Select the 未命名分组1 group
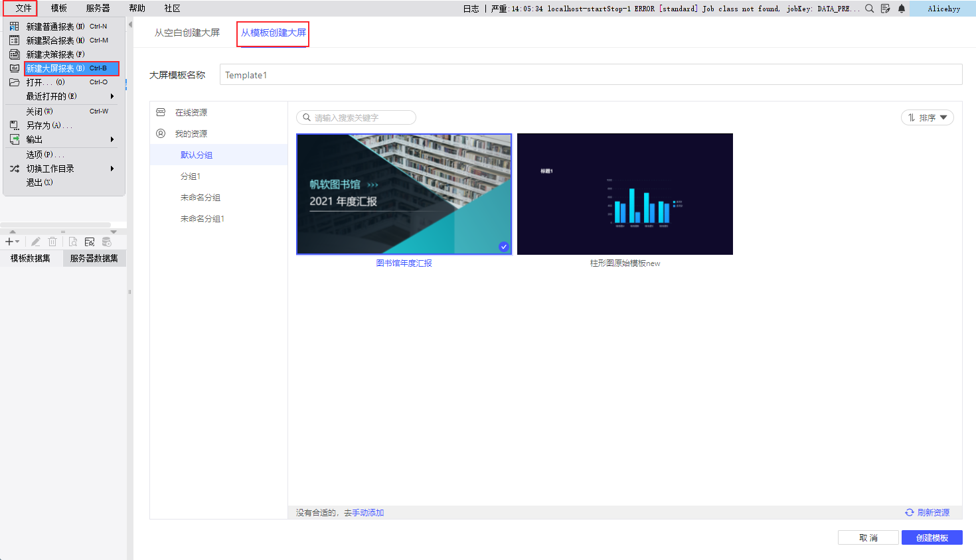This screenshot has height=560, width=976. click(218, 218)
